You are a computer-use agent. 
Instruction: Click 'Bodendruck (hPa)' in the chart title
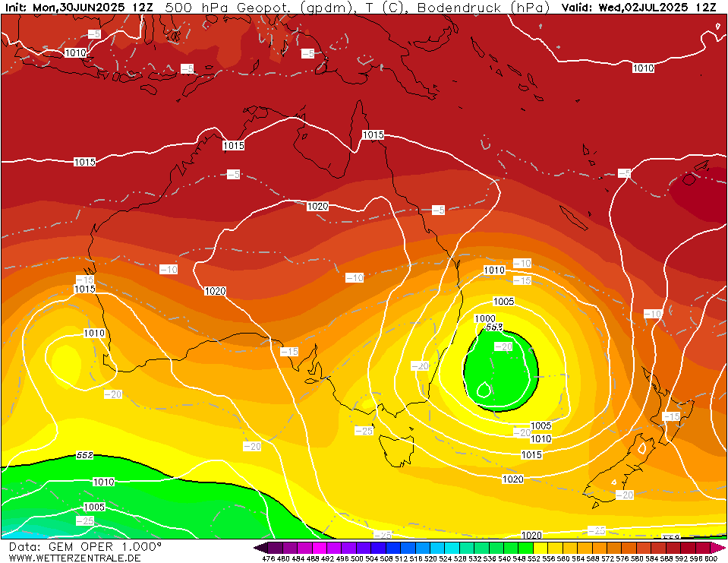pyautogui.click(x=483, y=8)
